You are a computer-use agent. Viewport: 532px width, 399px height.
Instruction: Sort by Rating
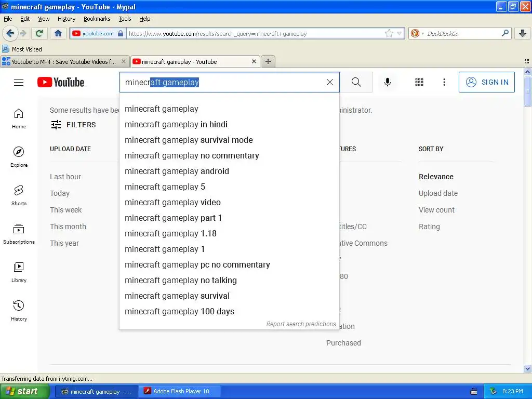[429, 227]
